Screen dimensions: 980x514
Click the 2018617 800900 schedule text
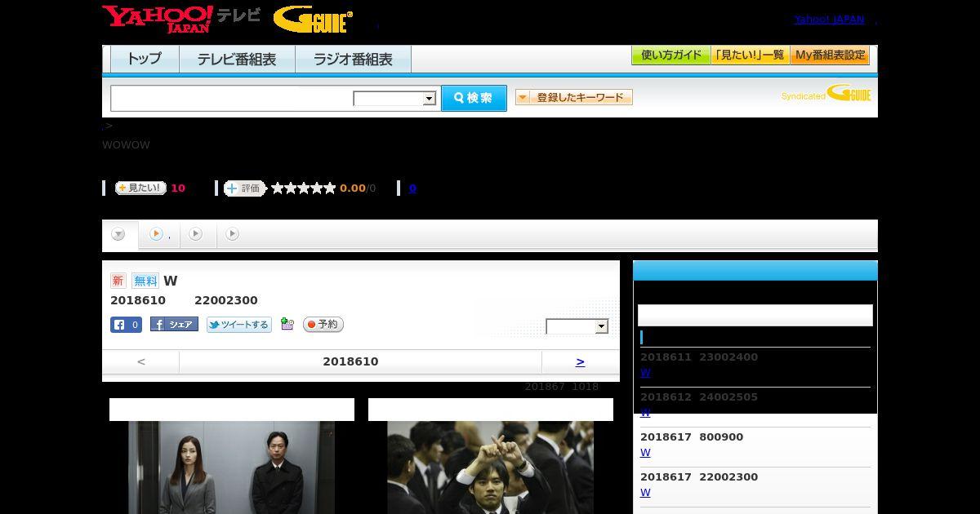692,437
